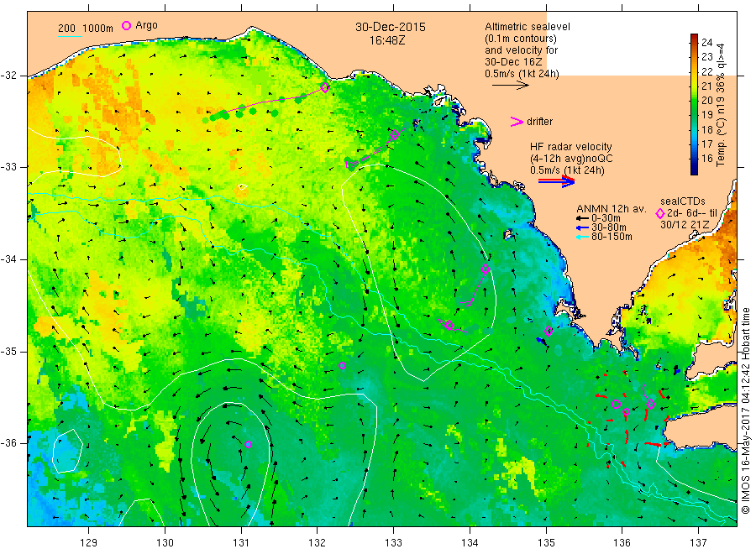Image resolution: width=756 pixels, height=554 pixels.
Task: Click the '2d- 6d-- til' text
Action: pyautogui.click(x=692, y=213)
